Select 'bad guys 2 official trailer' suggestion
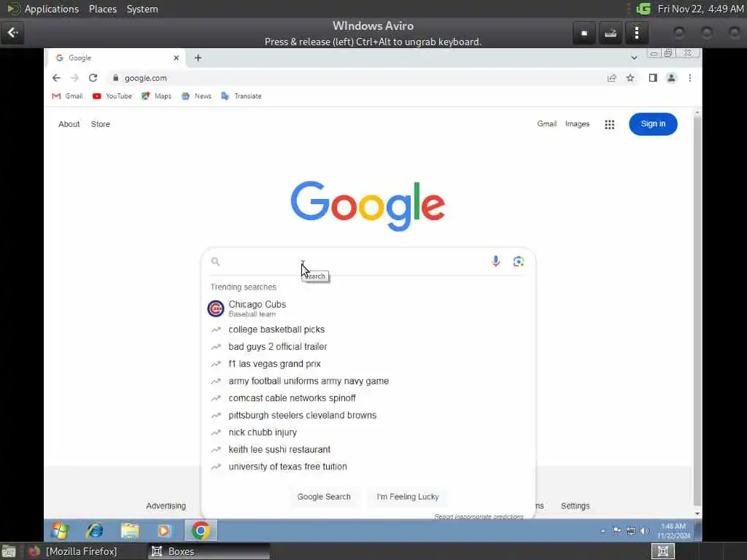 [x=368, y=346]
